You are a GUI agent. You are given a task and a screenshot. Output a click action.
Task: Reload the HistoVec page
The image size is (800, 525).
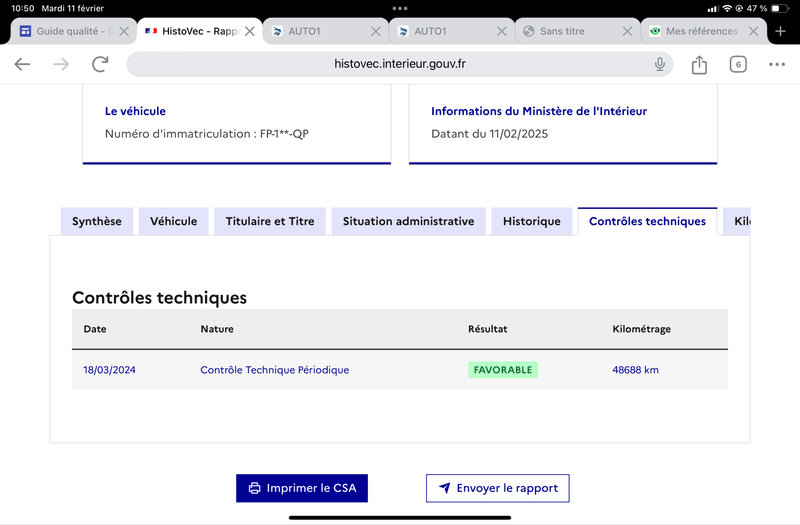tap(100, 64)
